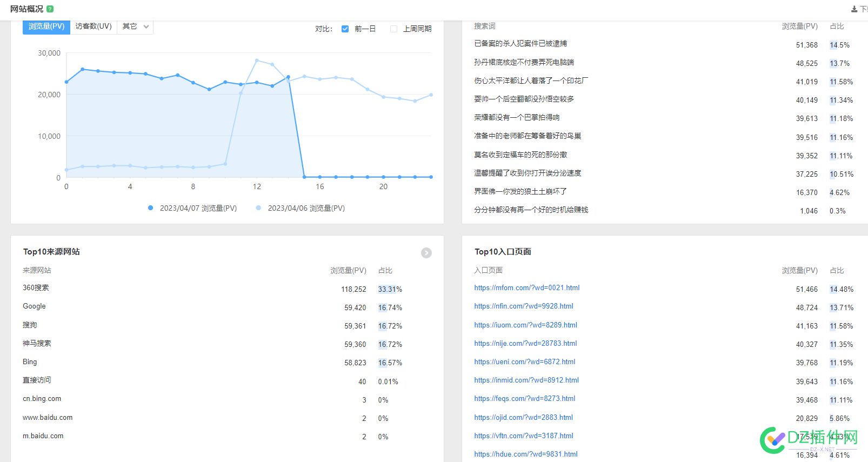Image resolution: width=868 pixels, height=462 pixels.
Task: Click the Top10入口页面 panel title
Action: (503, 252)
